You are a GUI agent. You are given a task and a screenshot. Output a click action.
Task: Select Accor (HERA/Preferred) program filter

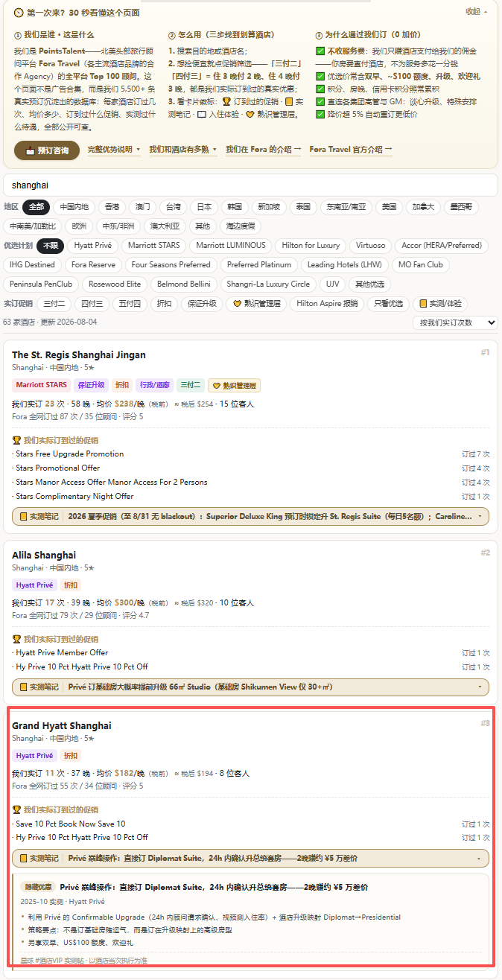[x=442, y=245]
